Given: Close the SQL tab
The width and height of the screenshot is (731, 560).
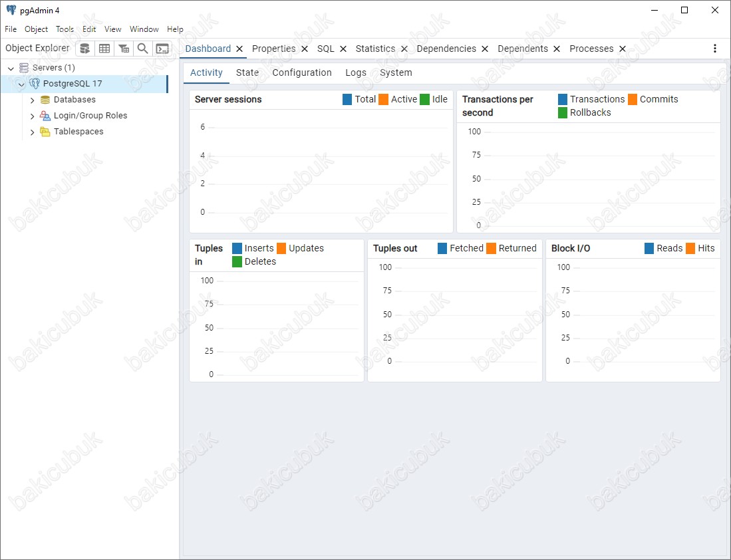Looking at the screenshot, I should (343, 49).
